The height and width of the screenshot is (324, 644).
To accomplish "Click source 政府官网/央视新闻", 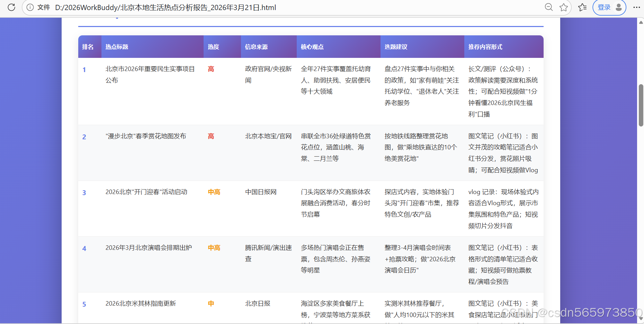I will [x=268, y=75].
